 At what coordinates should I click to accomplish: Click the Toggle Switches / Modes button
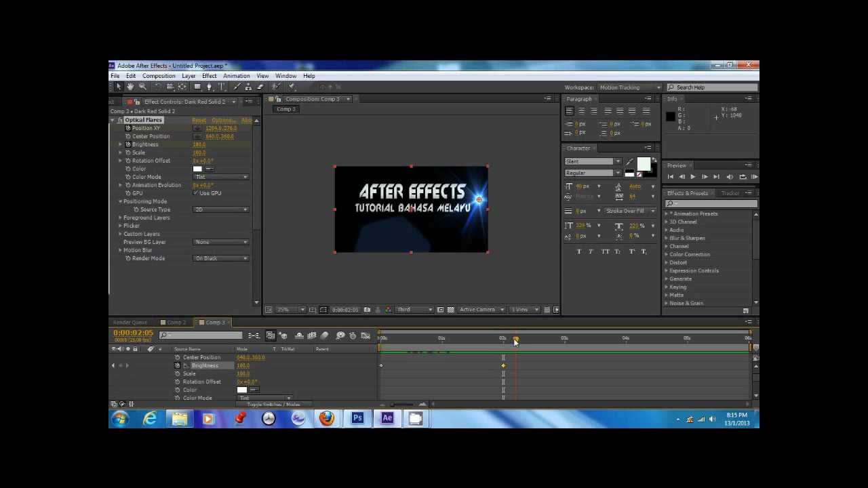[x=274, y=405]
